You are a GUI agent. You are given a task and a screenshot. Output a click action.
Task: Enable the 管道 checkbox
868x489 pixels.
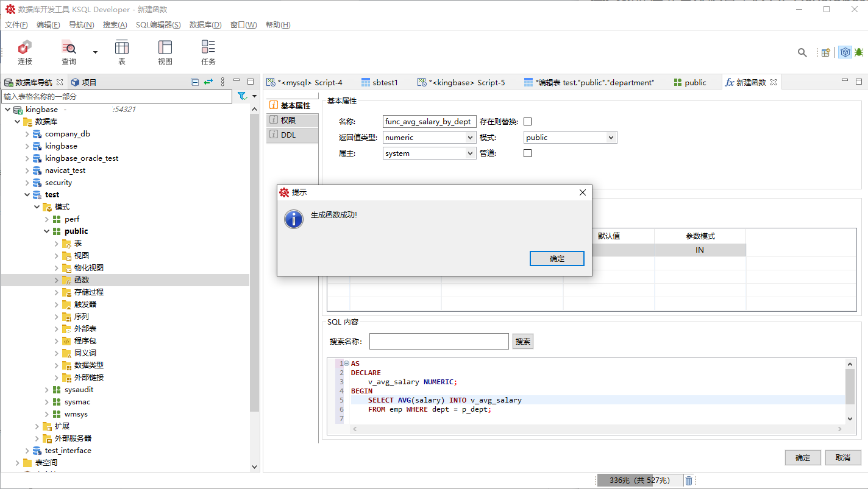528,153
